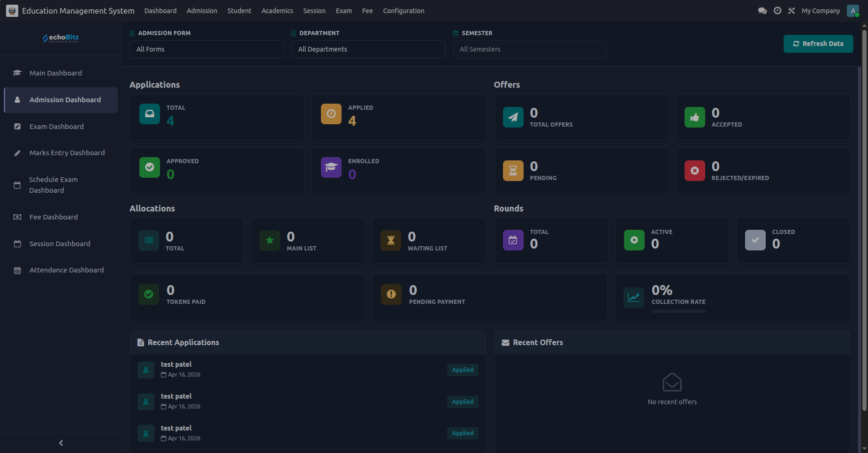Click the Enrolled graduation cap icon
The image size is (868, 453).
[331, 167]
